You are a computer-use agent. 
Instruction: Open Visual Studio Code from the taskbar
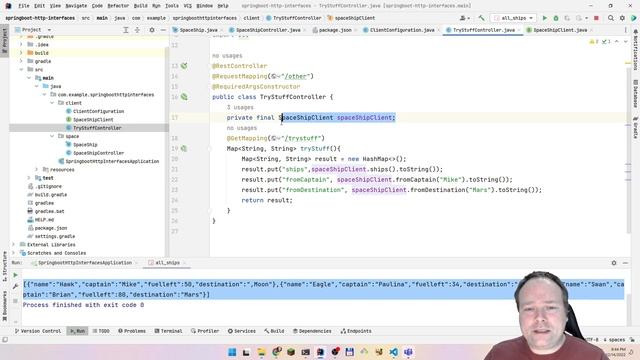click(393, 352)
